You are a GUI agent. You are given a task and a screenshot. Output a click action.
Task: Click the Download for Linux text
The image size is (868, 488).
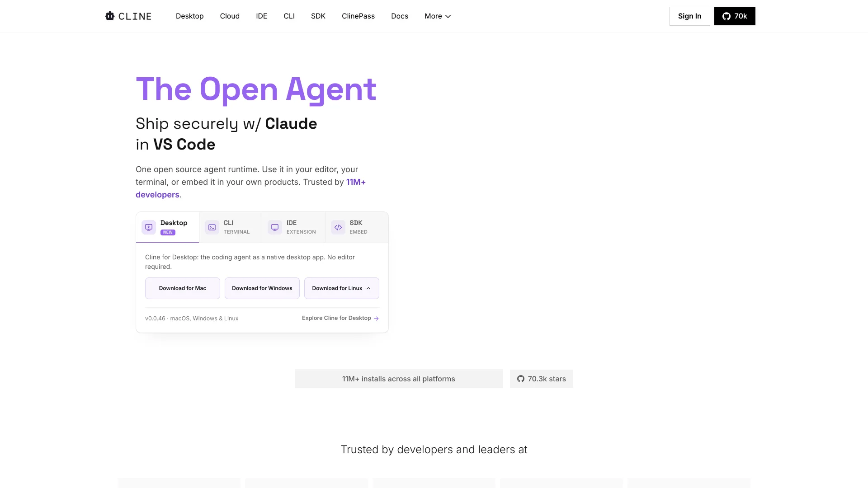pyautogui.click(x=337, y=288)
